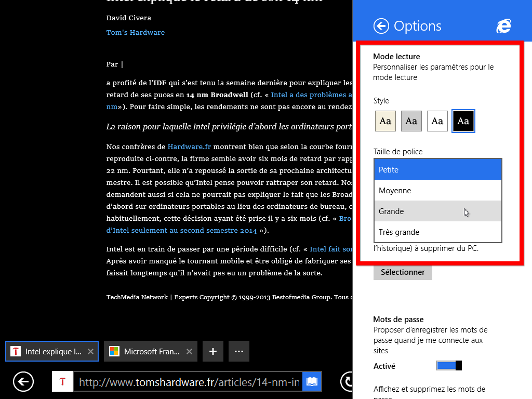Screen dimensions: 532x399
Task: Close the Microsoft France tab
Action: [x=189, y=352]
